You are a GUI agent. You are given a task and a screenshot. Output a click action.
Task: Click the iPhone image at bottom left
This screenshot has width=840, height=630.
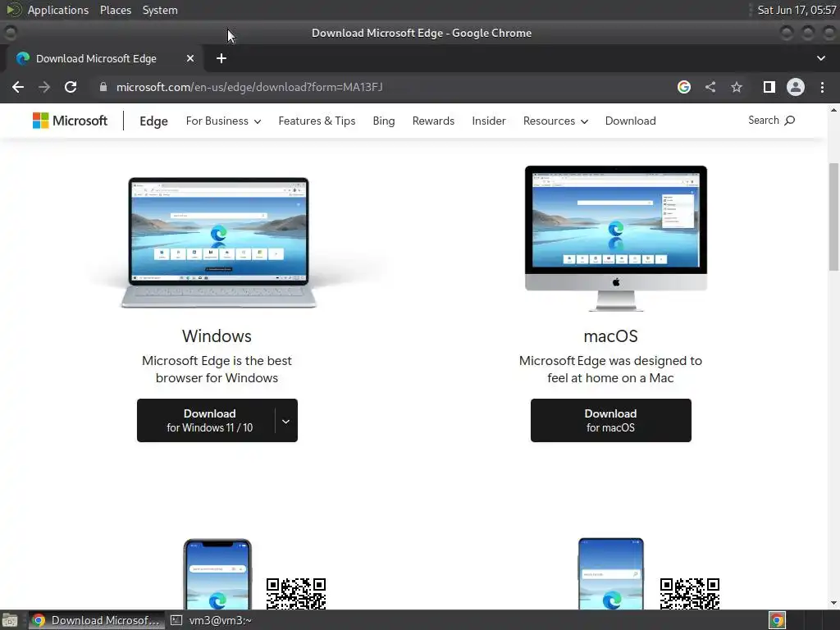click(217, 574)
